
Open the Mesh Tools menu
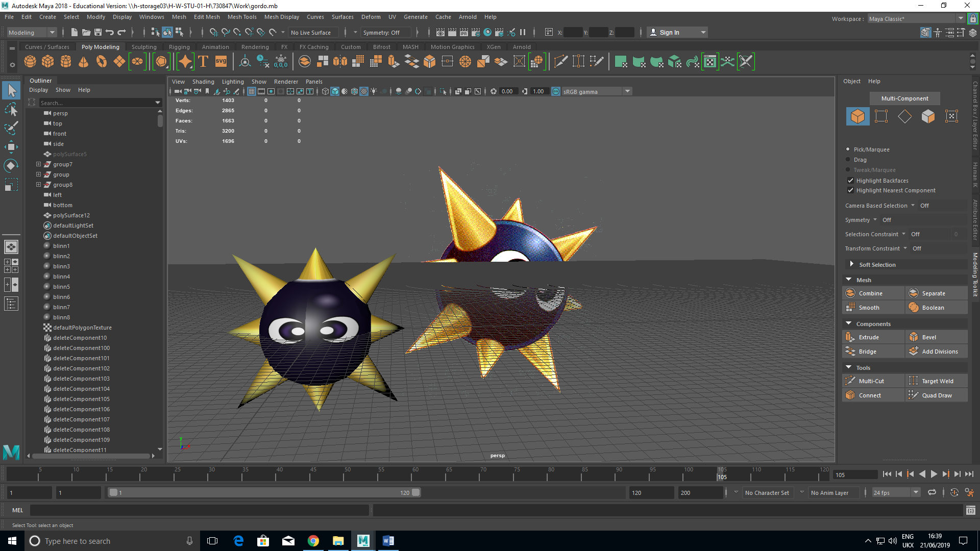pos(241,17)
